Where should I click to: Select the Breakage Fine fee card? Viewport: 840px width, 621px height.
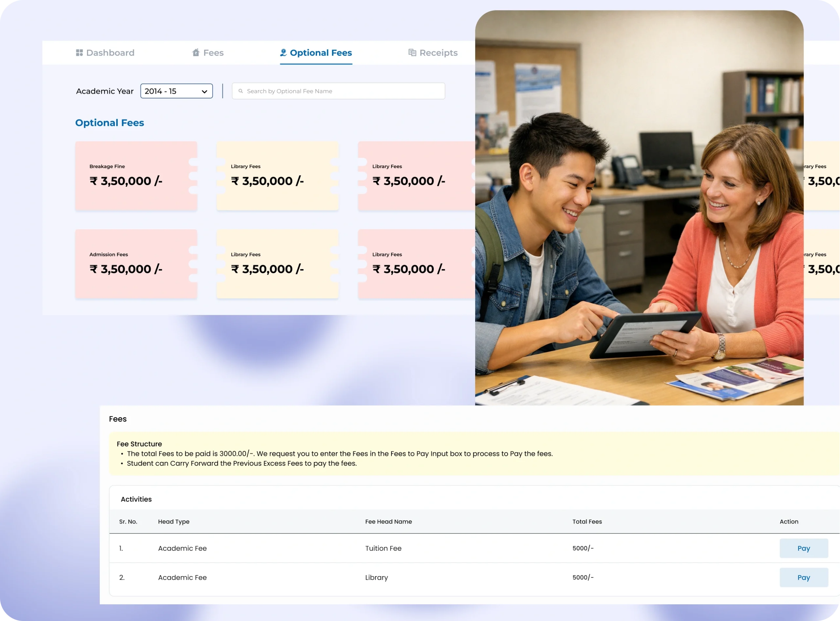point(136,176)
